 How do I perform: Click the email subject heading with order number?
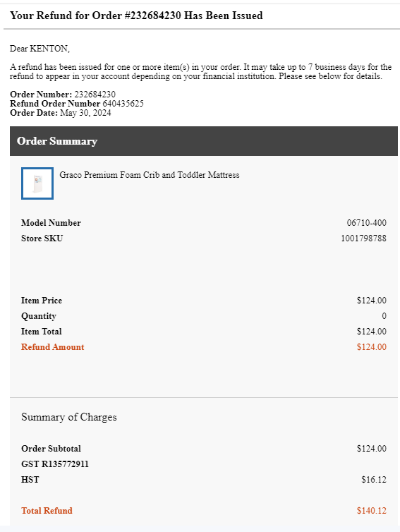point(136,16)
